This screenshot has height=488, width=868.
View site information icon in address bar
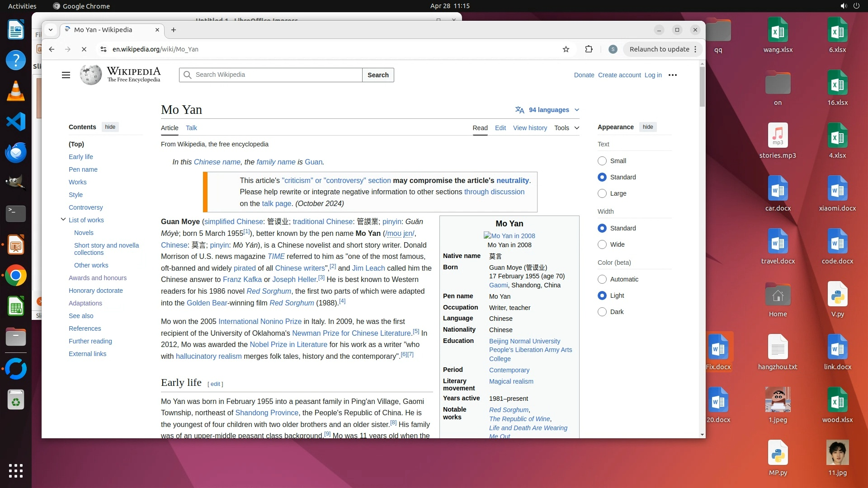(104, 49)
